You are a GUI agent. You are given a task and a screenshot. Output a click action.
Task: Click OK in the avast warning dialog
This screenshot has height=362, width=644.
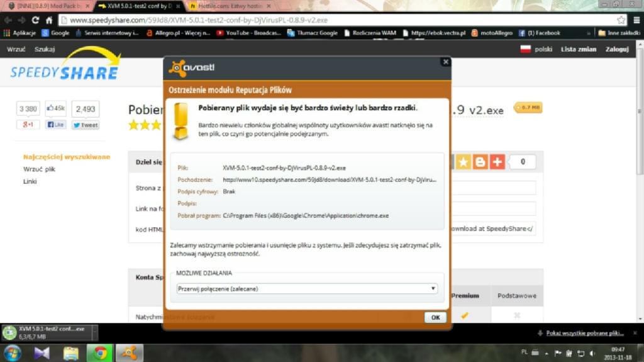(435, 317)
